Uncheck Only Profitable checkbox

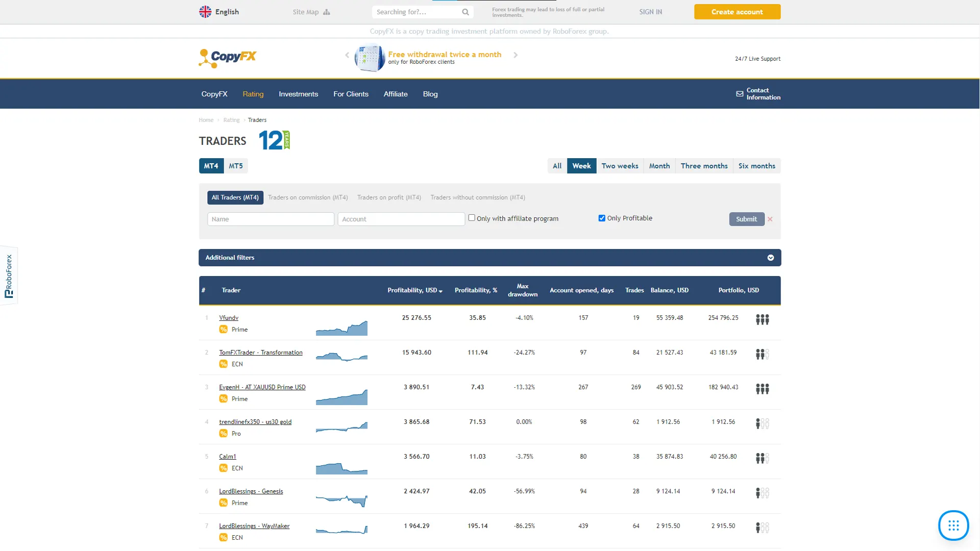point(602,218)
